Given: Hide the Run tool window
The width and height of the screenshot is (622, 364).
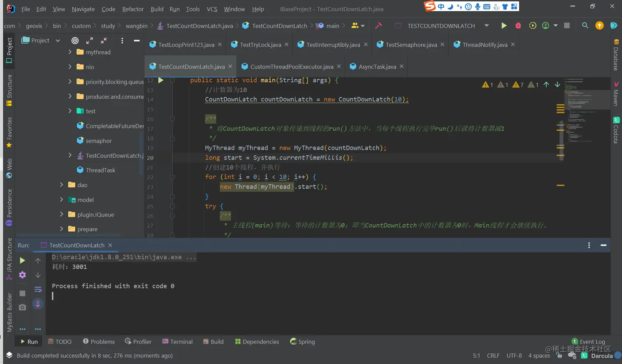Looking at the screenshot, I should (x=603, y=245).
